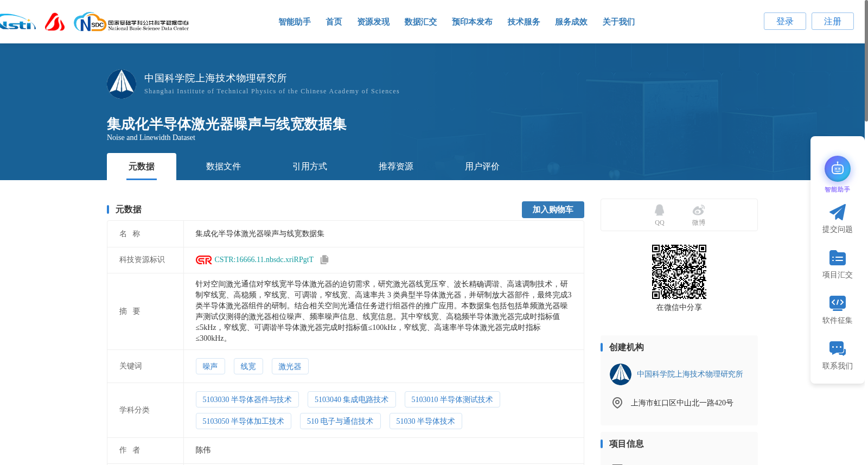Open 技术服务 navigation item
The image size is (868, 465).
click(x=524, y=22)
